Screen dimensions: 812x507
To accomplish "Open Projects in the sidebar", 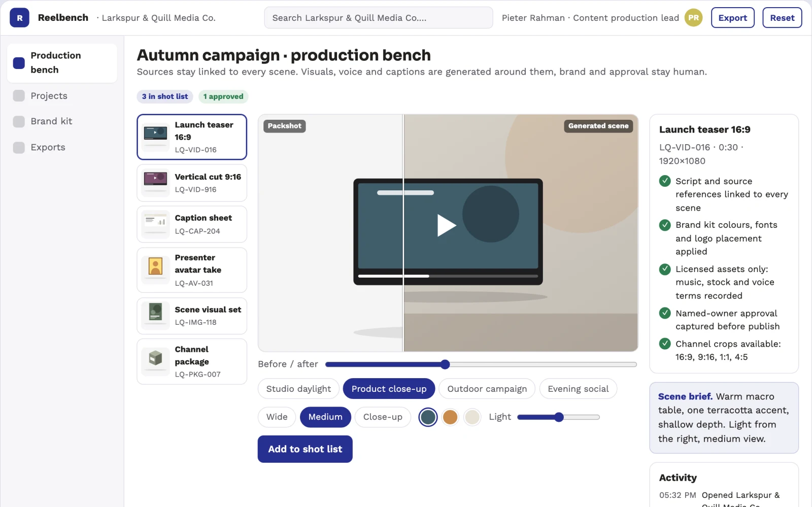I will pos(62,96).
